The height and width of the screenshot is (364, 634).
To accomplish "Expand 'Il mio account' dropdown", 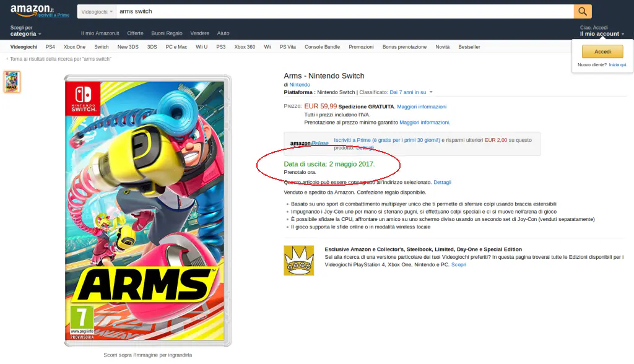I will coord(602,31).
